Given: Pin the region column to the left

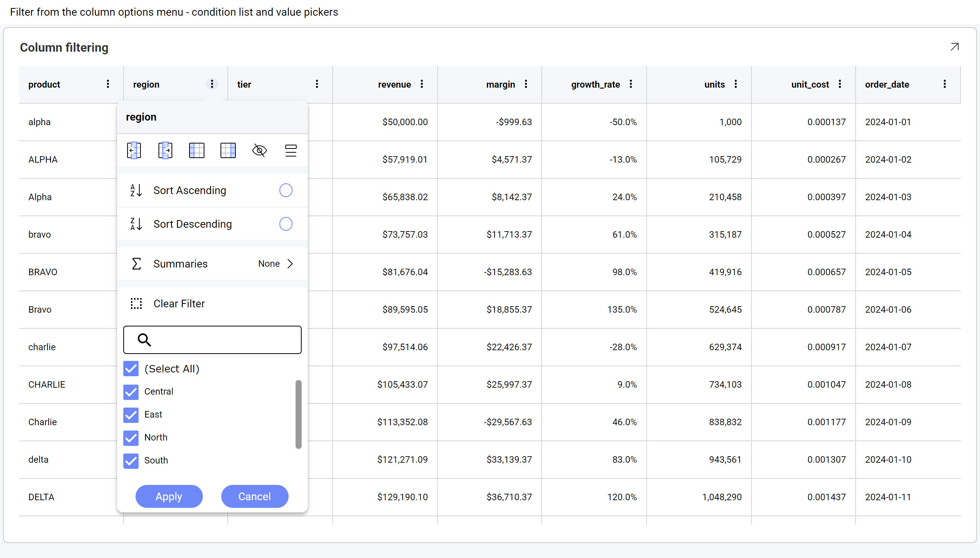Looking at the screenshot, I should 197,151.
